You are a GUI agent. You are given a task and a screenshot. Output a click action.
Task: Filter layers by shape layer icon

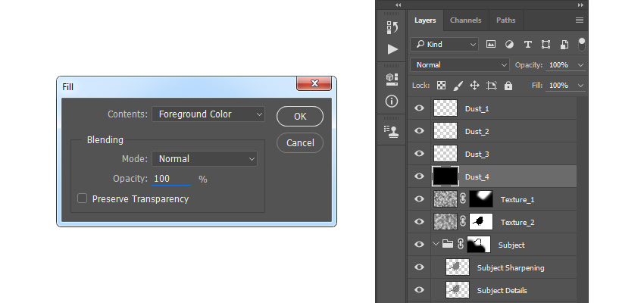tap(546, 45)
